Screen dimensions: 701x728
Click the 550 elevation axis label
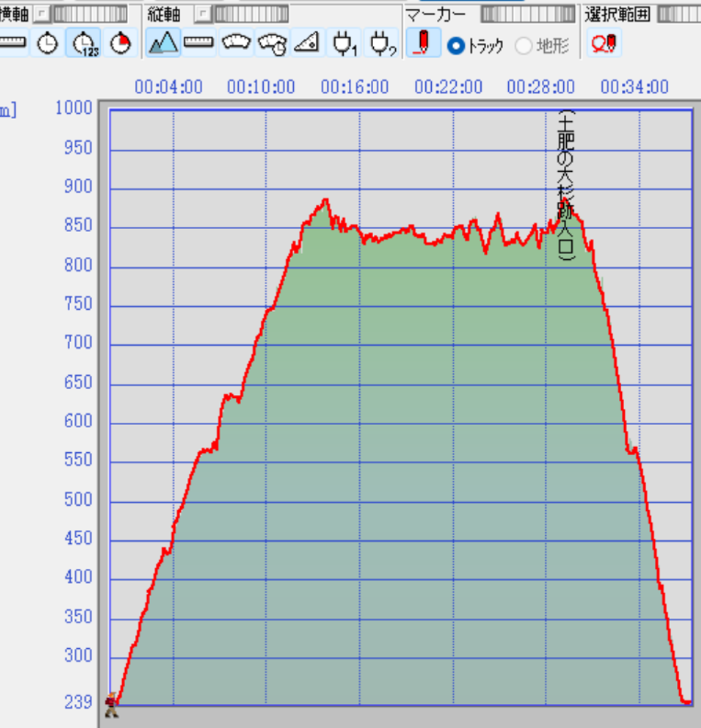[78, 459]
